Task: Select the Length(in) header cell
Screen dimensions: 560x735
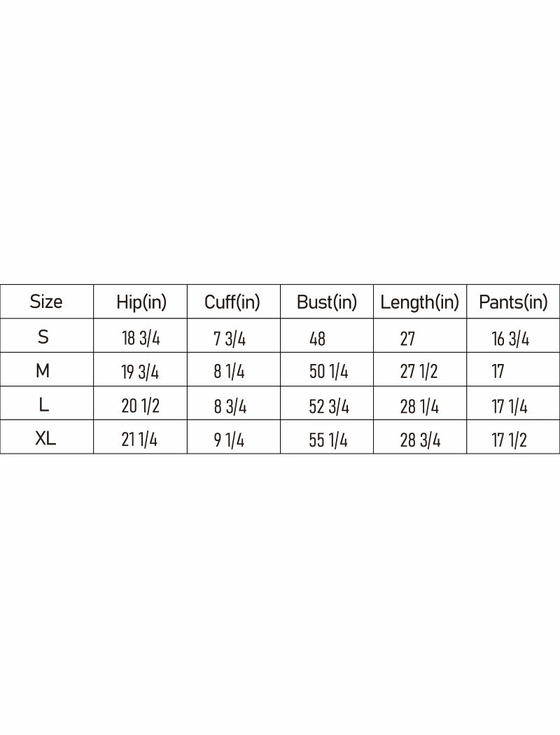Action: click(x=420, y=302)
